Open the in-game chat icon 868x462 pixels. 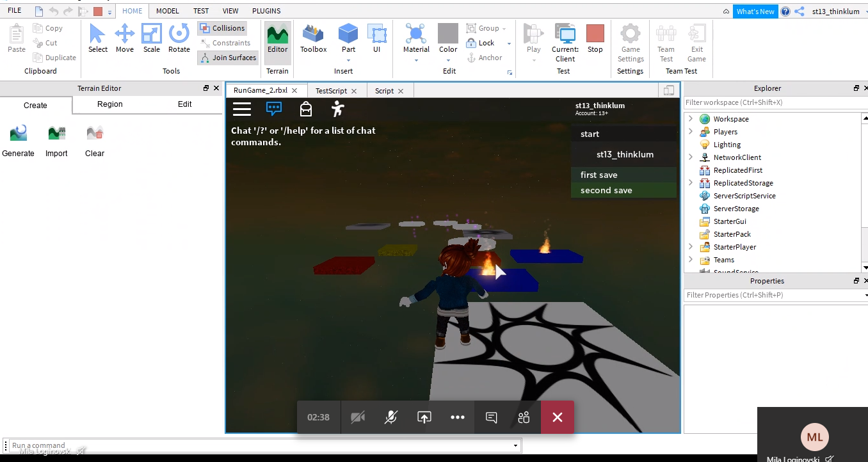274,109
